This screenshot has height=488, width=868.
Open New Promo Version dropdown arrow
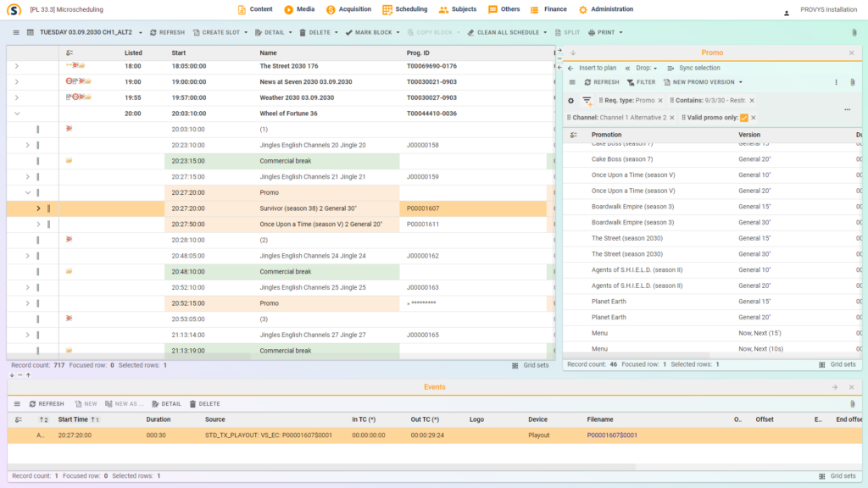(x=741, y=82)
